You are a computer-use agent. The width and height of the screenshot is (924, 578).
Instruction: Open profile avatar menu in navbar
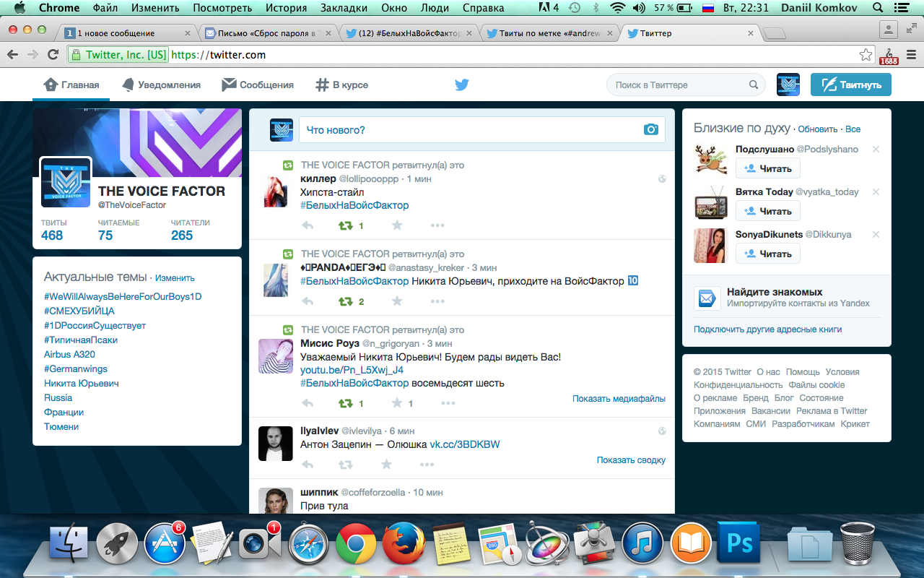click(x=788, y=85)
